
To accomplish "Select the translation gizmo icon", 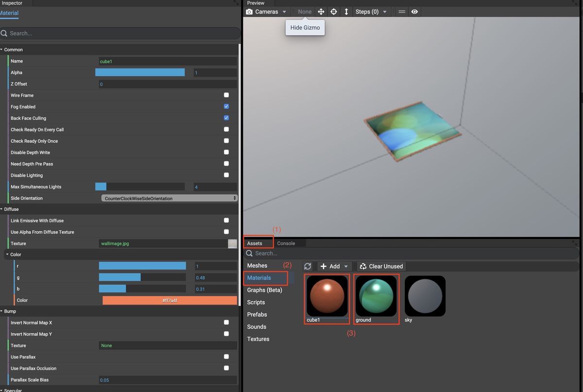I will pyautogui.click(x=321, y=11).
